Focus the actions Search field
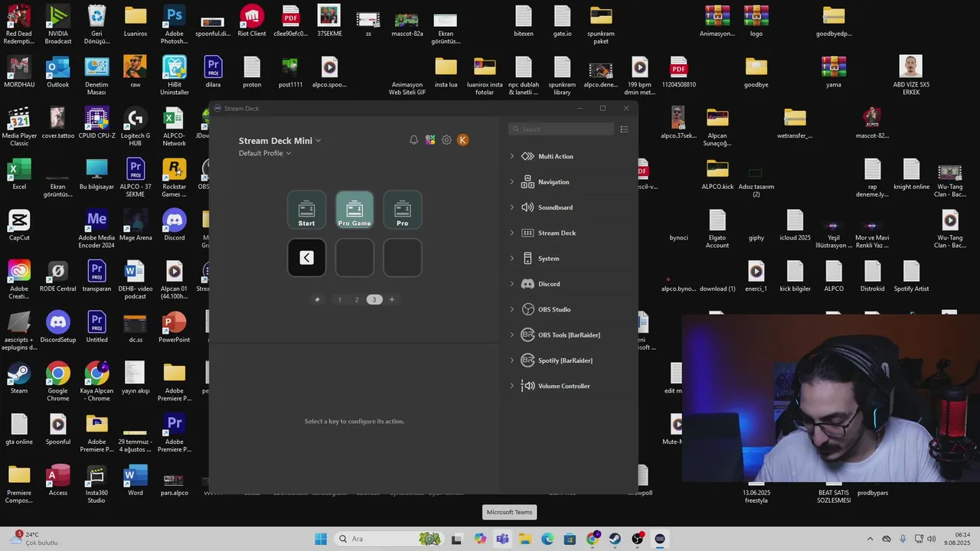 [561, 129]
